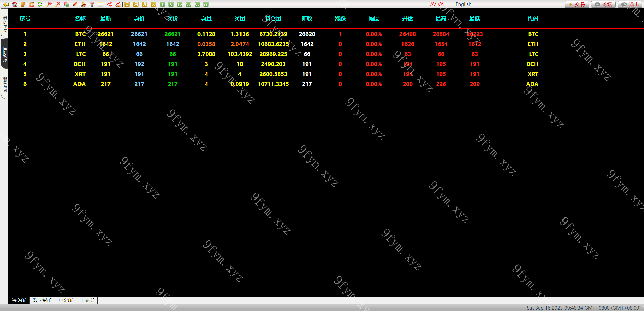Click the AVIVA account name
The height and width of the screenshot is (311, 644).
coord(437,4)
